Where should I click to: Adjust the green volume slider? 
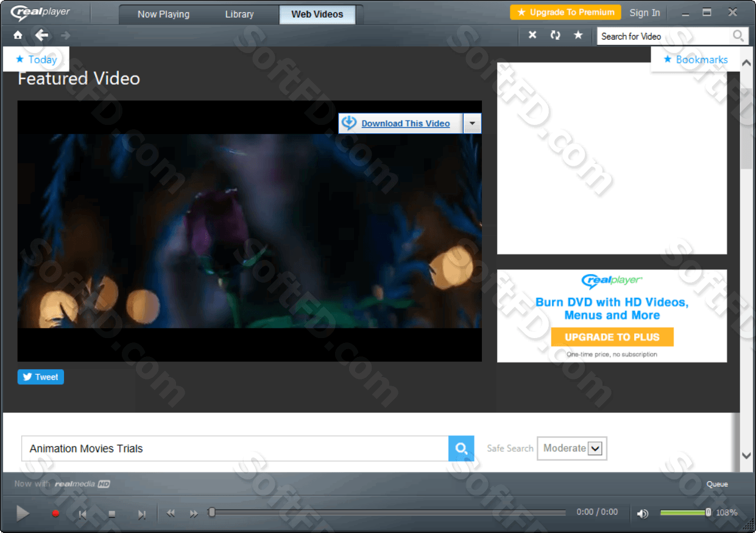click(x=685, y=512)
